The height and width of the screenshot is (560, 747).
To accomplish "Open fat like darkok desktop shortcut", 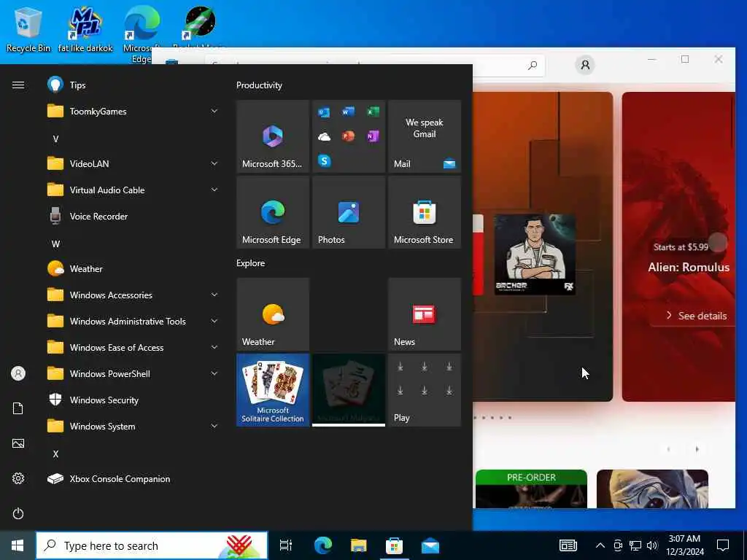I will tap(85, 29).
